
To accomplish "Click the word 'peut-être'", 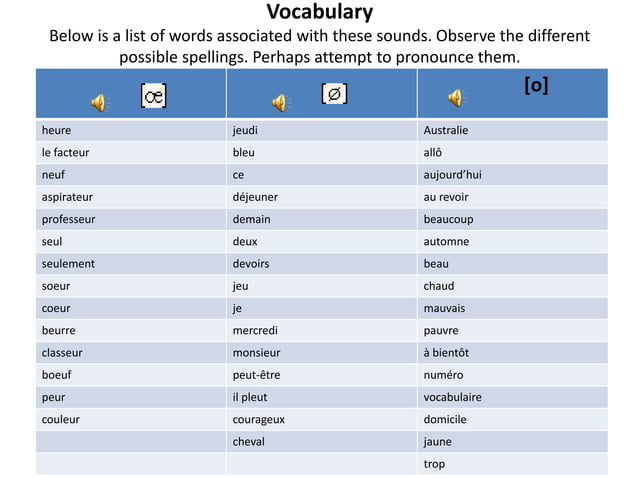I will tap(256, 375).
